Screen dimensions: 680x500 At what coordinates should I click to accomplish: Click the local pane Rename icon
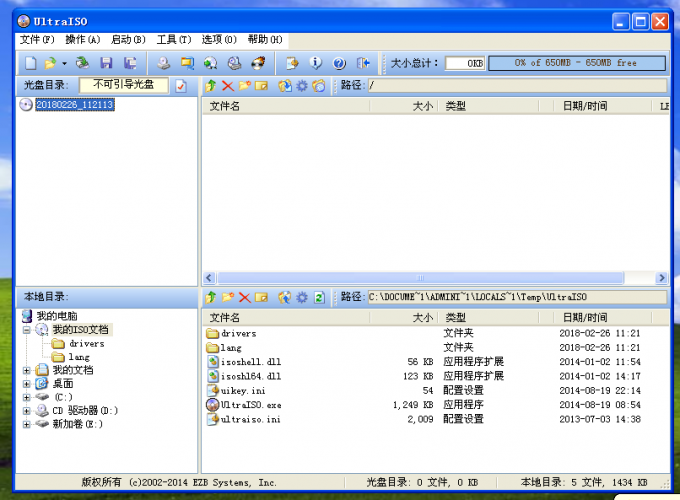click(x=262, y=297)
